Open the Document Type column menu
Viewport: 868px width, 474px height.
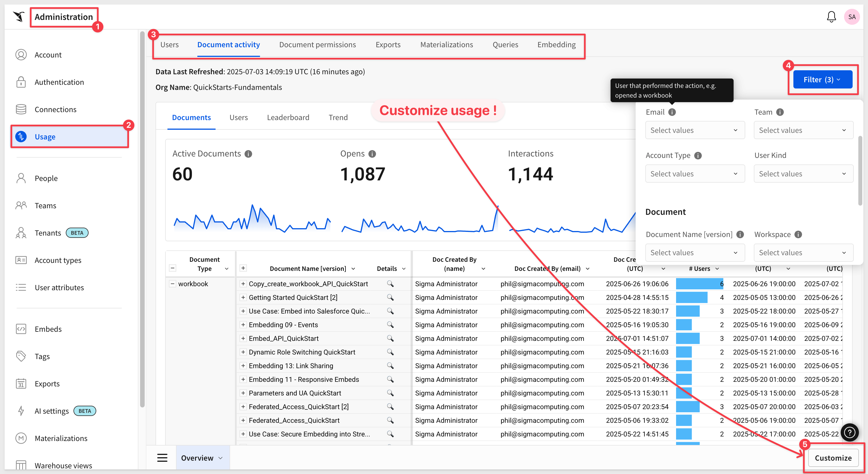tap(227, 269)
